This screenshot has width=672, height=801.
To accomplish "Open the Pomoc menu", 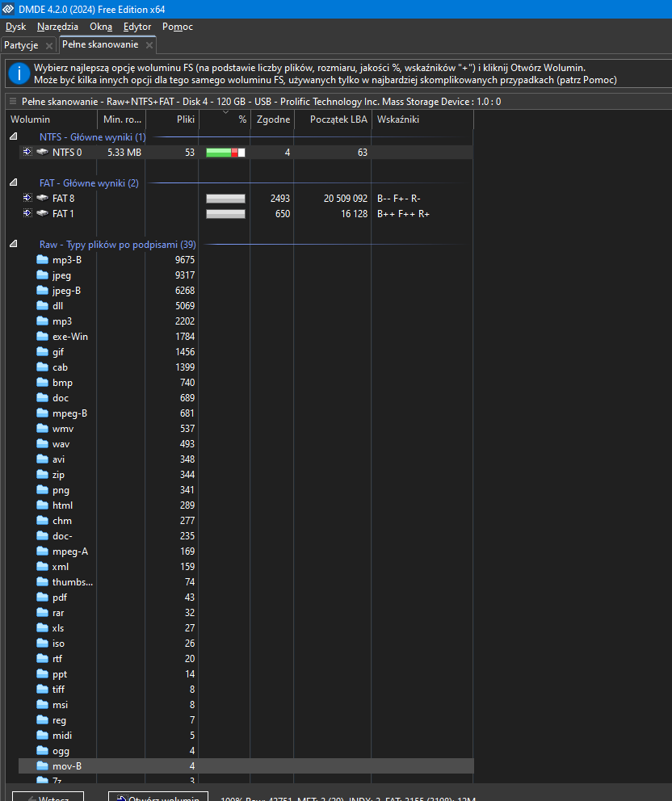I will (x=178, y=27).
